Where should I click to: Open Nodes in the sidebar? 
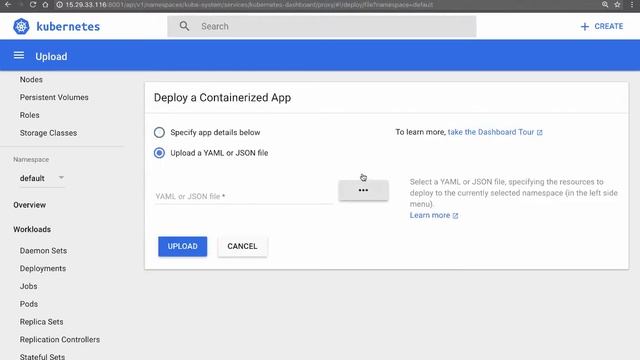click(31, 80)
